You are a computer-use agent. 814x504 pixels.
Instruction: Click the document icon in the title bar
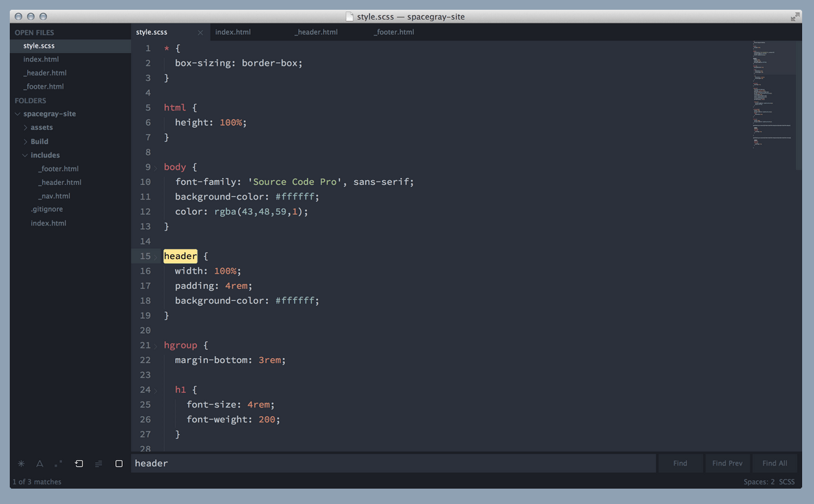(348, 15)
